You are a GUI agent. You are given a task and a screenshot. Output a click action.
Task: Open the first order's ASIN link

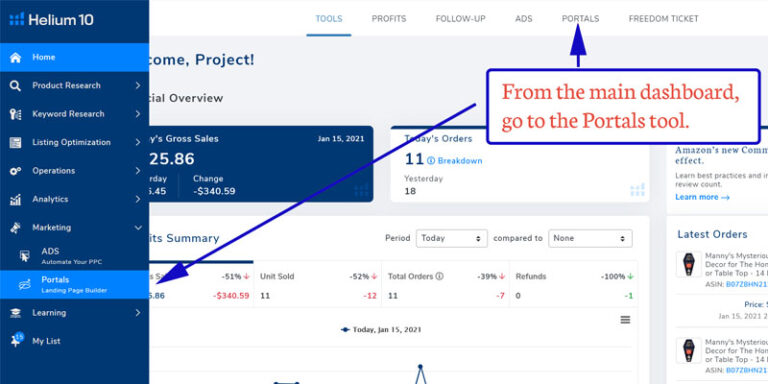coord(746,284)
